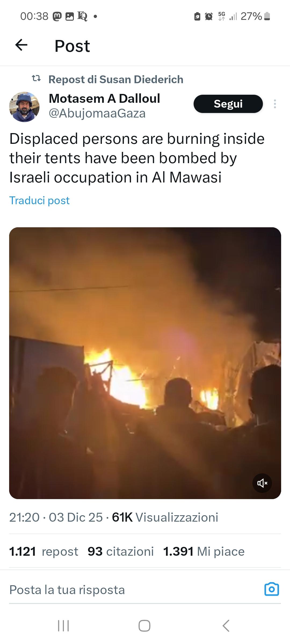
Task: Tap the camera icon in reply bar
Action: pos(272,589)
